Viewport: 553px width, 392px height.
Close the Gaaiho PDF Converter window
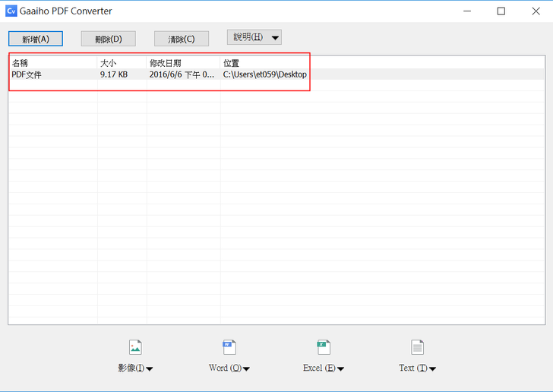[536, 11]
